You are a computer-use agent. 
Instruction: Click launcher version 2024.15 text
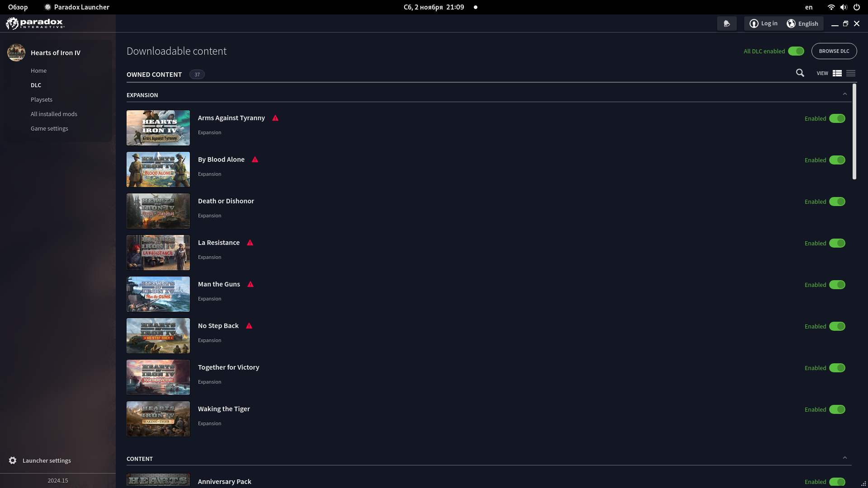58,480
